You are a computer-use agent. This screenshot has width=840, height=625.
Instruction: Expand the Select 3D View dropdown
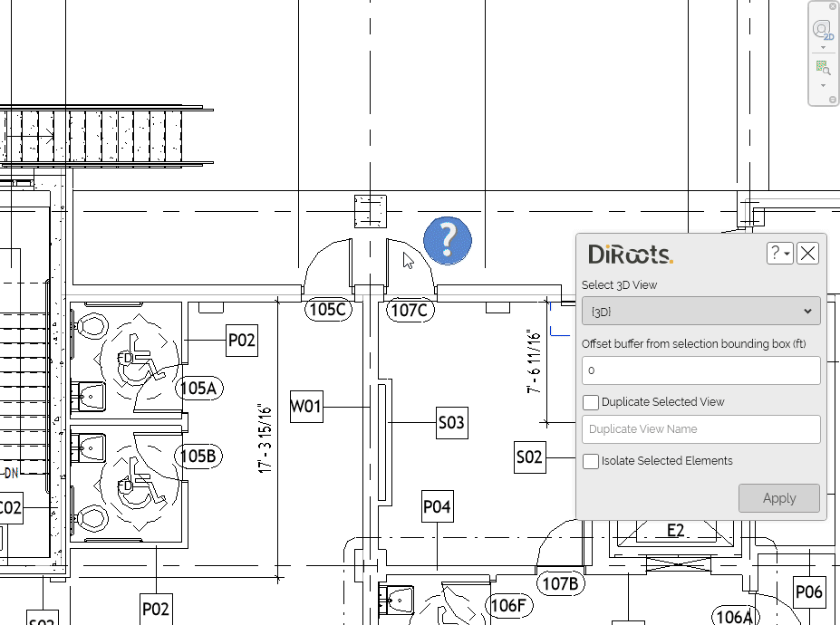(700, 311)
